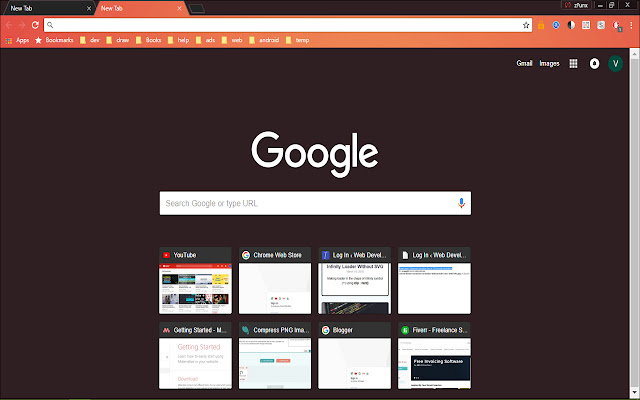Click the Fiverr favicon on its tile
The width and height of the screenshot is (640, 400).
405,330
